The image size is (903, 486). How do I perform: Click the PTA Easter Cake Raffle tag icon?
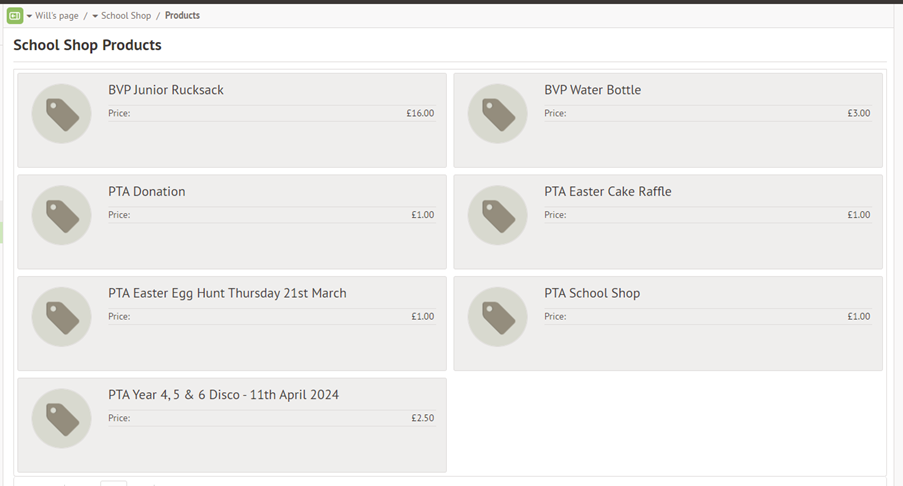pyautogui.click(x=498, y=215)
